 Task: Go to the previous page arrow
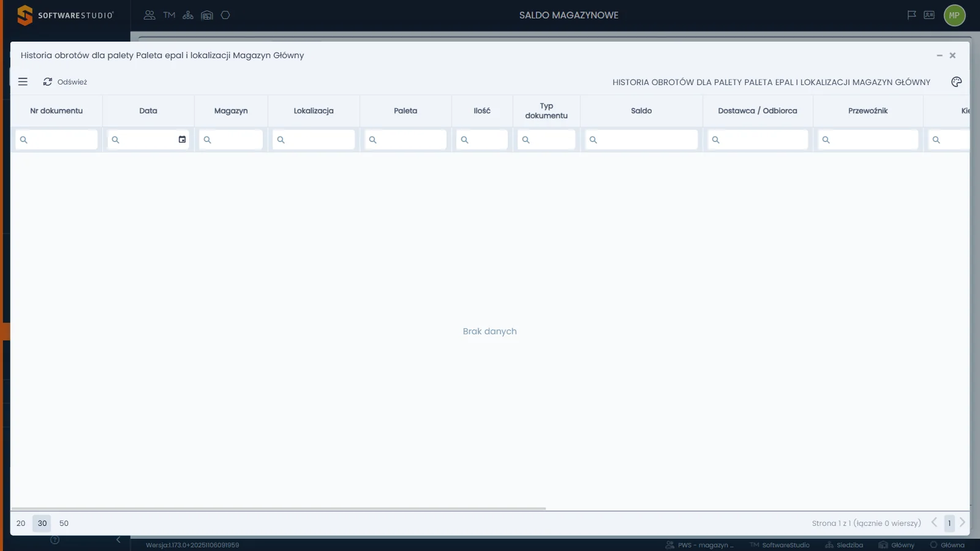pyautogui.click(x=934, y=523)
